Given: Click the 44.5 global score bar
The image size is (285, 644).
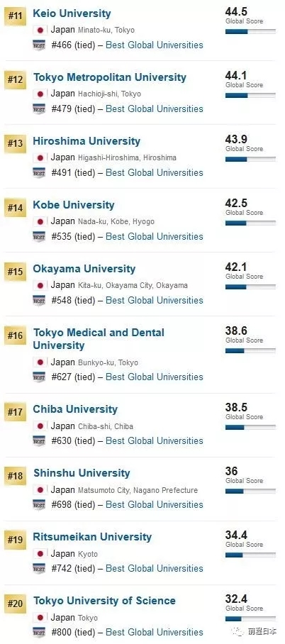Looking at the screenshot, I should (x=250, y=31).
